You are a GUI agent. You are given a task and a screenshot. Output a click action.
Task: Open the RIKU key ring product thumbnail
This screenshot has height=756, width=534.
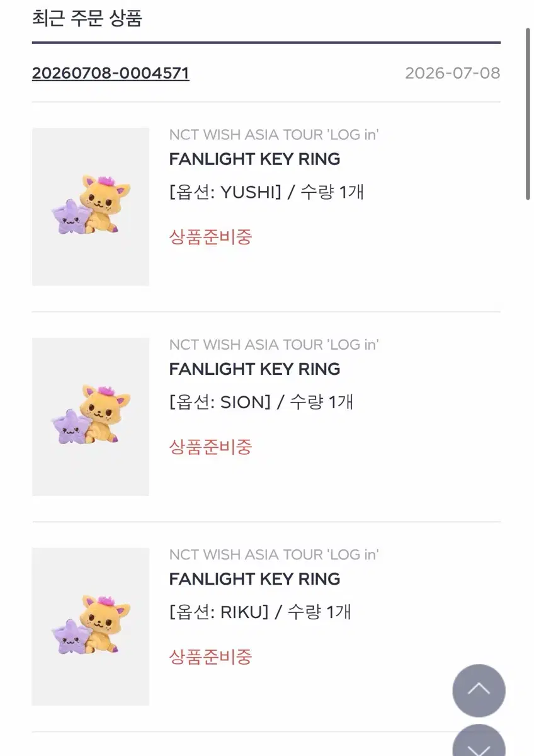click(91, 626)
